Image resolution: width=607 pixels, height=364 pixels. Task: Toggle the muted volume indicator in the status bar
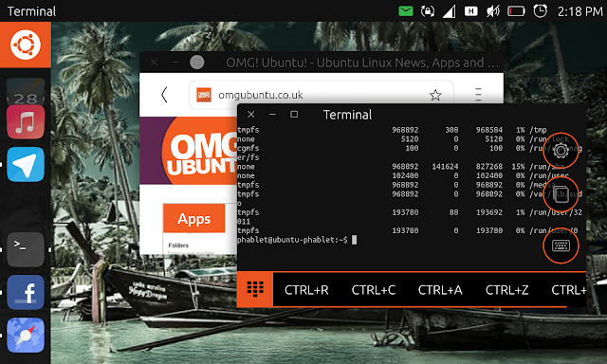click(x=493, y=11)
